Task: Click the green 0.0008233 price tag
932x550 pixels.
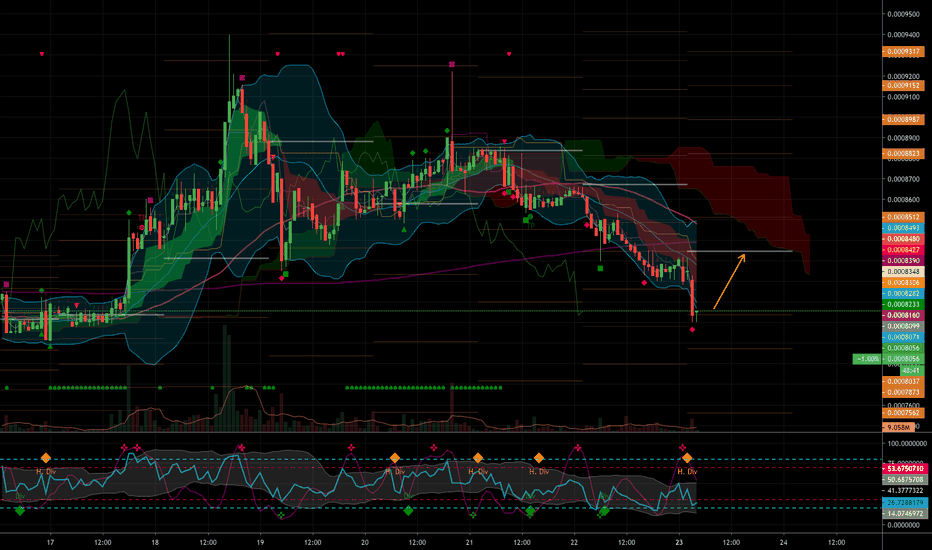Action: [903, 304]
